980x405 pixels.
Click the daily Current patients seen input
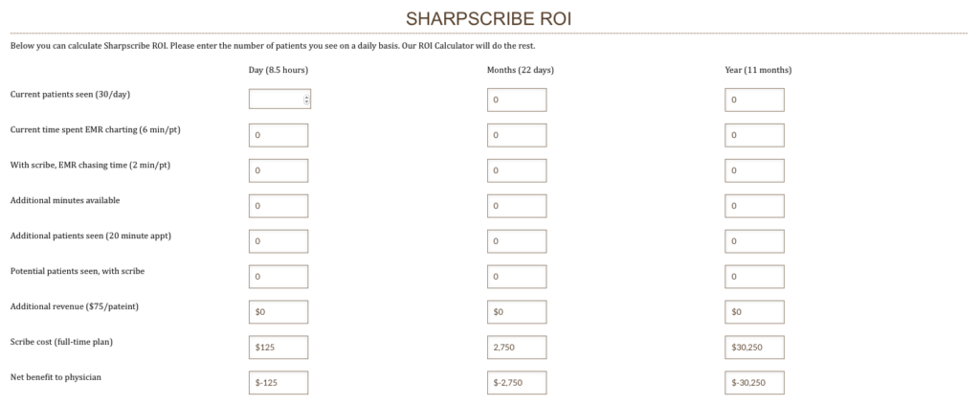276,100
